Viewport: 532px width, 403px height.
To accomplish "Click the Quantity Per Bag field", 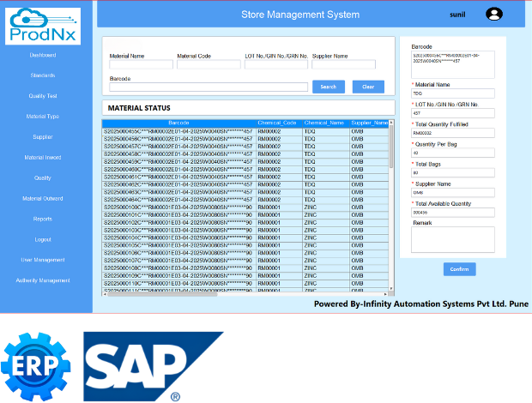I will [x=452, y=153].
